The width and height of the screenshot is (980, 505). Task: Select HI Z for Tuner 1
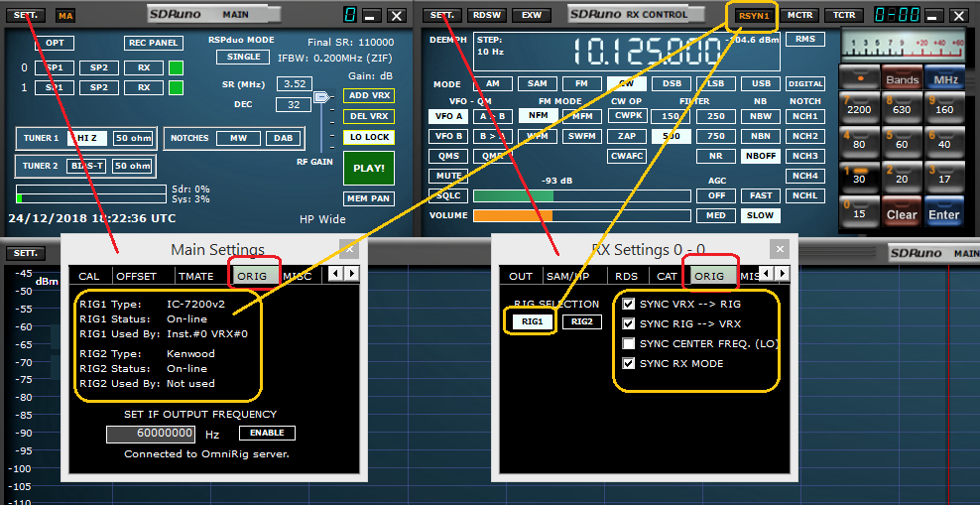[87, 138]
